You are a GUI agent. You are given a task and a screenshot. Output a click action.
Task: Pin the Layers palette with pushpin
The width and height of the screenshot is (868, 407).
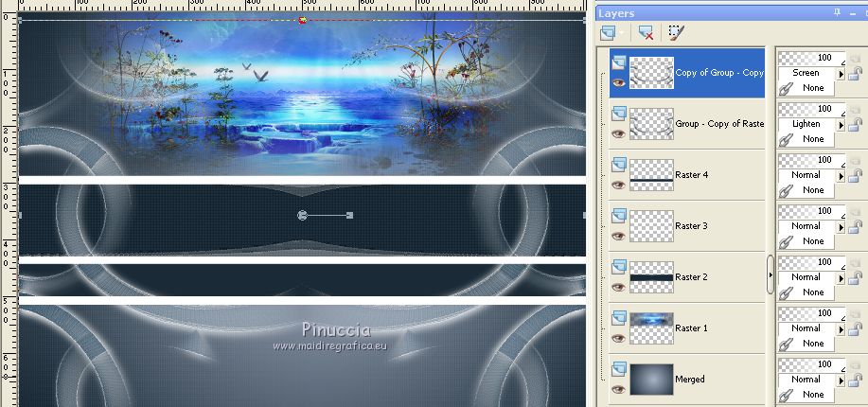click(837, 12)
